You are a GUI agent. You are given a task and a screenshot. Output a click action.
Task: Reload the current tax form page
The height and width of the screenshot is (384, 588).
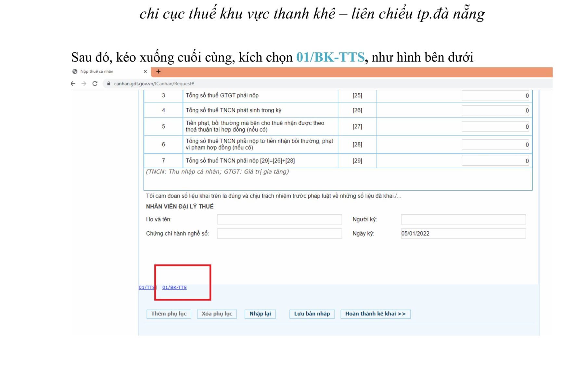click(95, 83)
